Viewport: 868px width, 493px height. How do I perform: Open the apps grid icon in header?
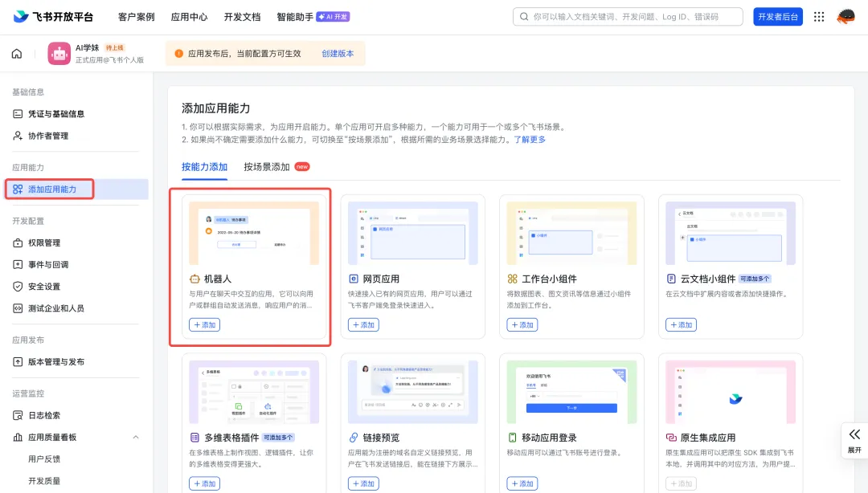819,17
